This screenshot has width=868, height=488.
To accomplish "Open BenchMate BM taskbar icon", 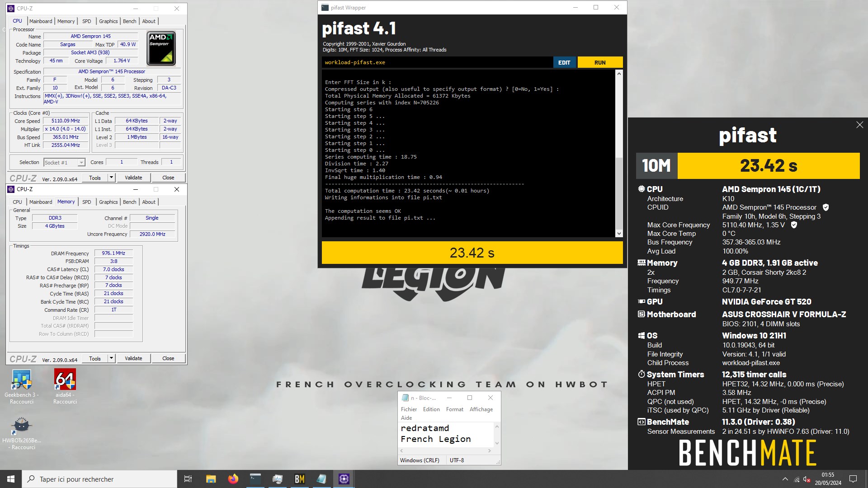I will click(299, 479).
